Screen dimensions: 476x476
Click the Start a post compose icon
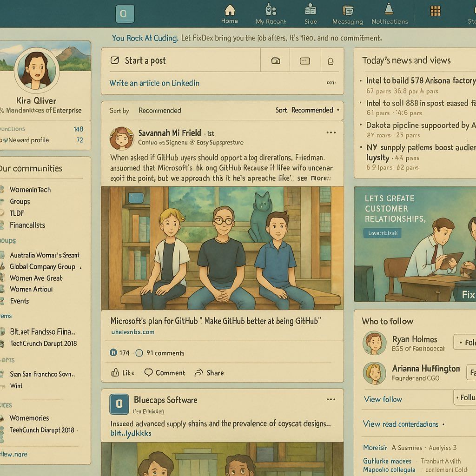click(x=115, y=60)
